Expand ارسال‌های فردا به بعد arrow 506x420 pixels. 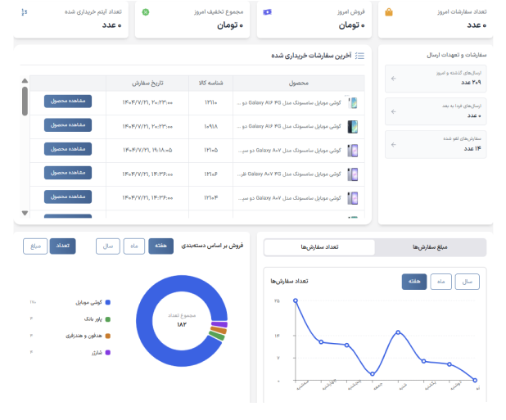(394, 111)
